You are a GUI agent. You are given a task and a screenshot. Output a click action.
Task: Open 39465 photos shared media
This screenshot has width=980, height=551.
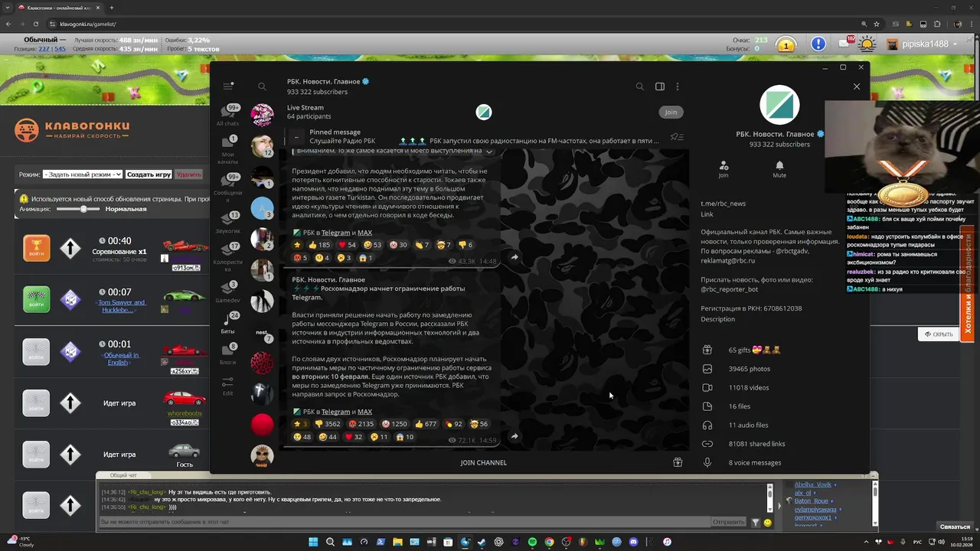point(779,369)
